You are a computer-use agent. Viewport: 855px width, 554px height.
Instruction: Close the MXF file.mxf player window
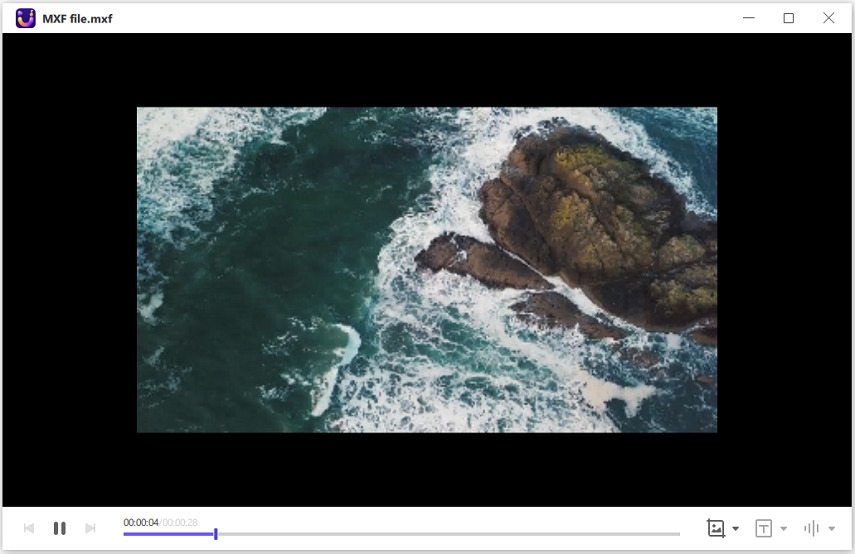click(x=829, y=18)
